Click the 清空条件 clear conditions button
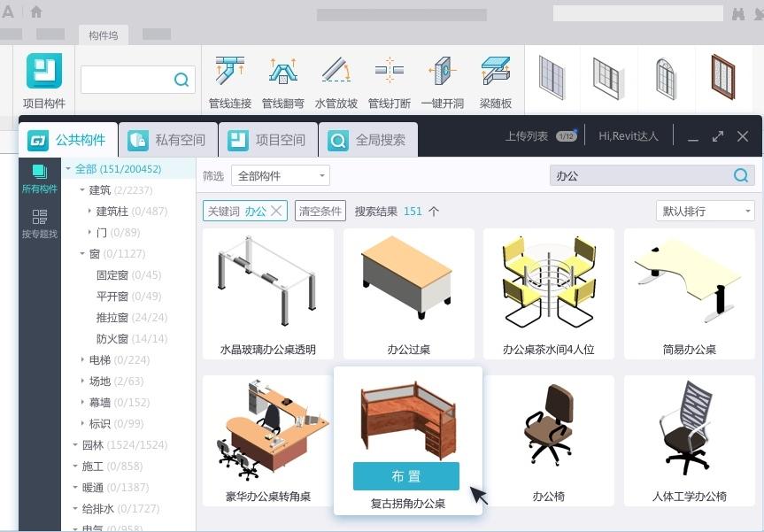 click(320, 211)
